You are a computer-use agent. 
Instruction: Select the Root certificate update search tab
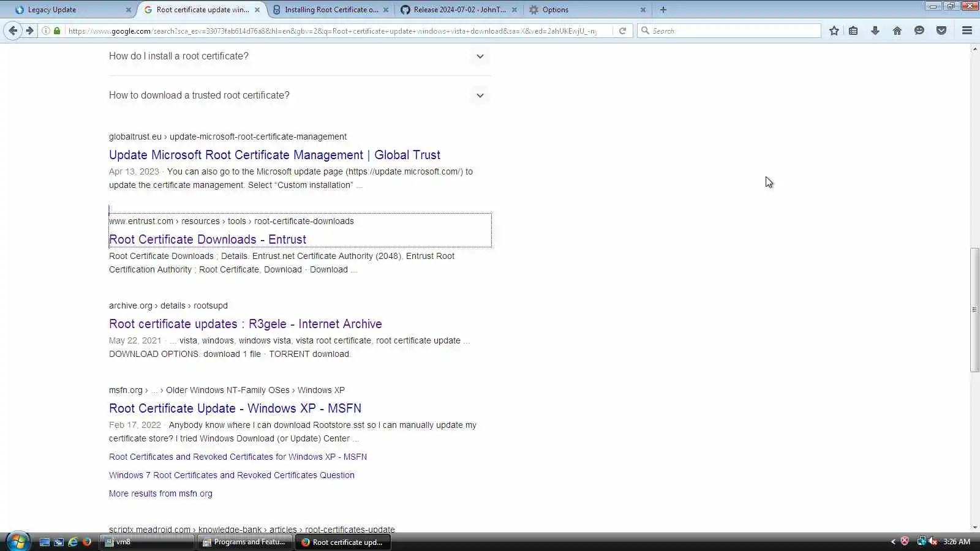click(x=202, y=10)
